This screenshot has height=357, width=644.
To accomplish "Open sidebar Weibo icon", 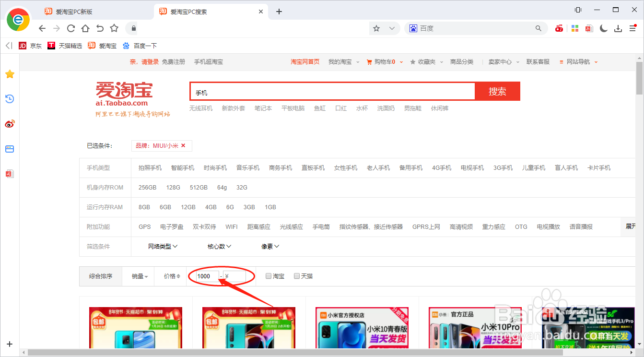I will tap(10, 124).
